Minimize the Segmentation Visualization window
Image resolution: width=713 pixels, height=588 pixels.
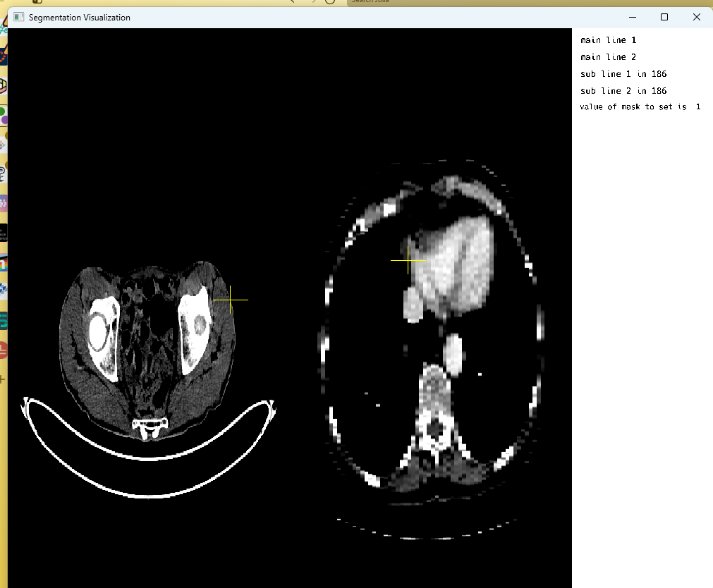click(633, 18)
